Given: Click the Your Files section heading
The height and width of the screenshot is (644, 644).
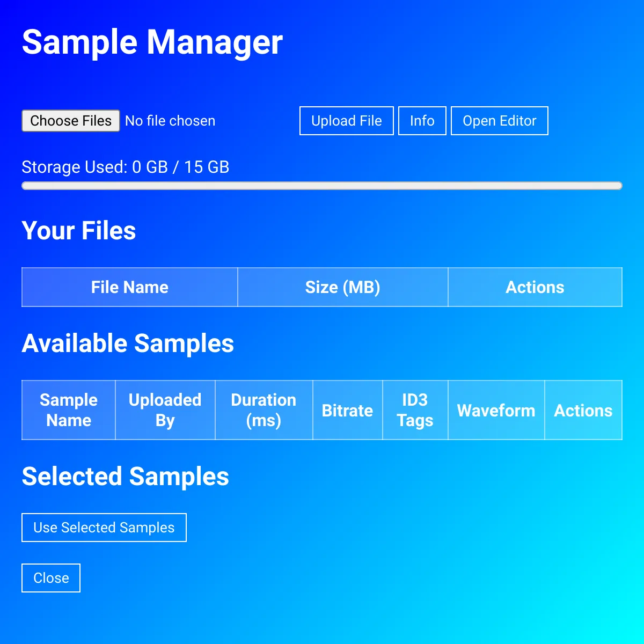Looking at the screenshot, I should 78,231.
